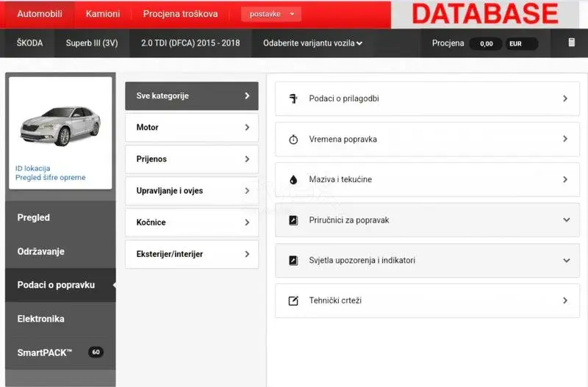Click arrow on Tehnički crteži row
The image size is (588, 387).
pos(565,300)
